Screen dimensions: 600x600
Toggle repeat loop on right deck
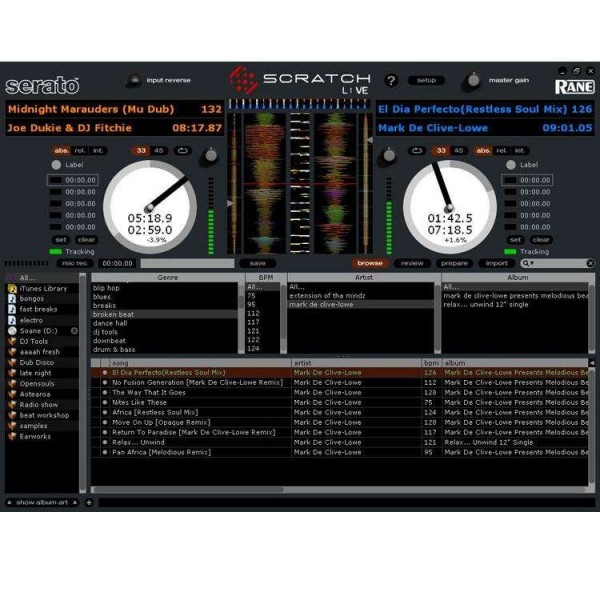(x=417, y=151)
